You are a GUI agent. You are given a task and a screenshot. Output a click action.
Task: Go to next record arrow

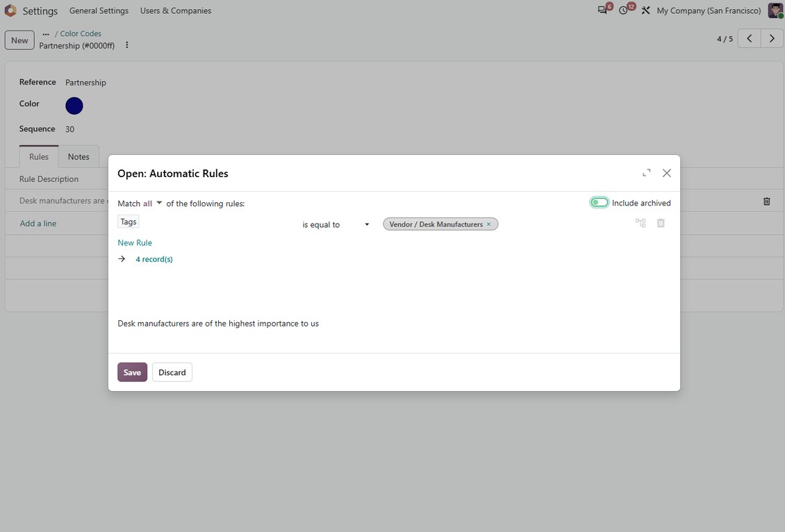772,38
